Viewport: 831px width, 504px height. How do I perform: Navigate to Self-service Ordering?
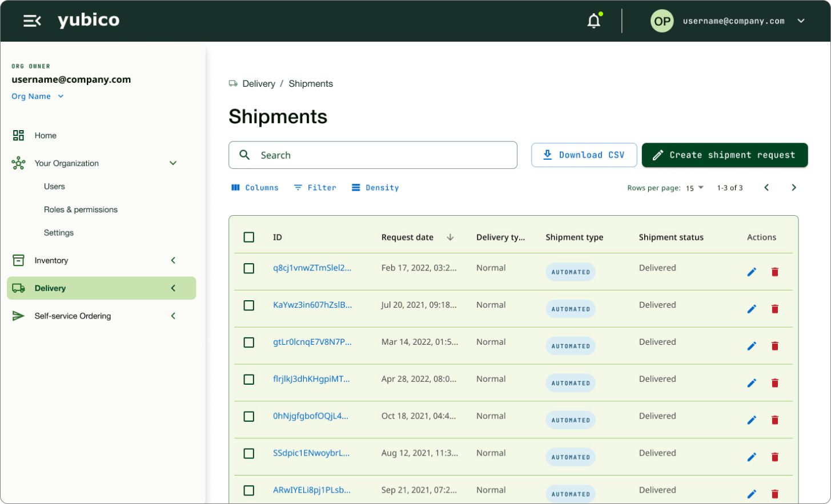(x=73, y=316)
